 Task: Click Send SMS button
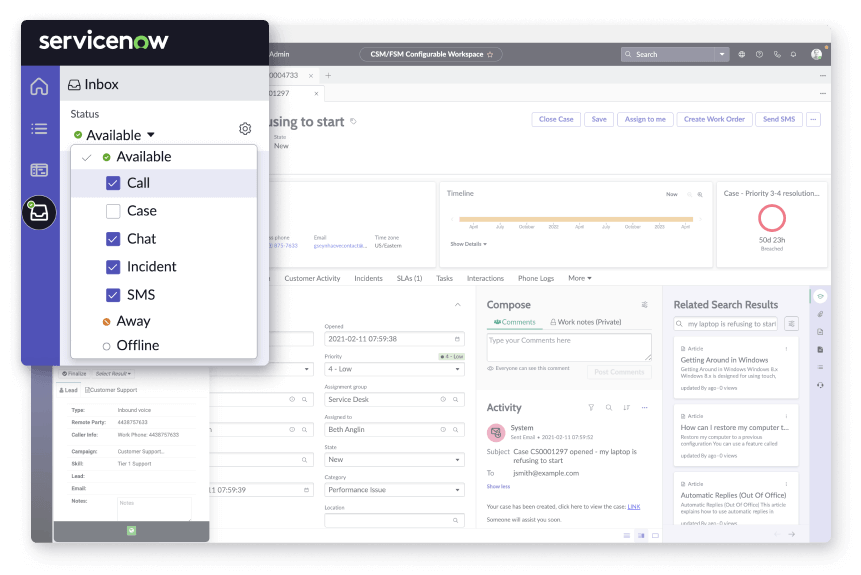pyautogui.click(x=779, y=119)
